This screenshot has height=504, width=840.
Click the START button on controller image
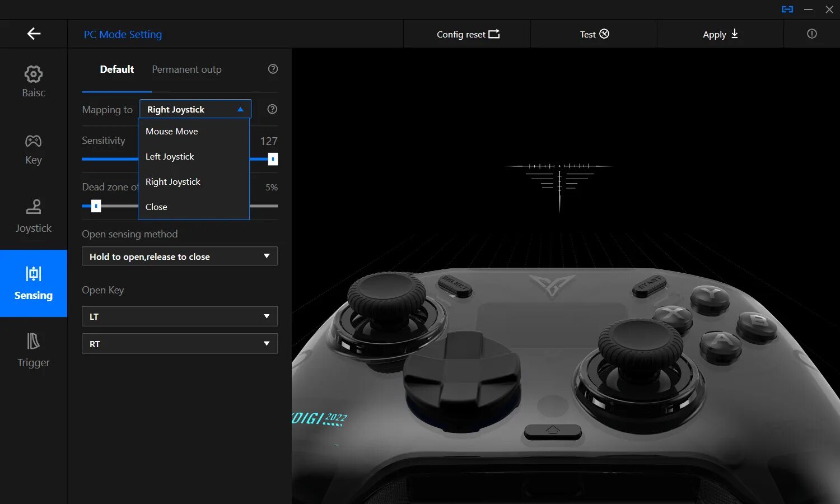649,285
